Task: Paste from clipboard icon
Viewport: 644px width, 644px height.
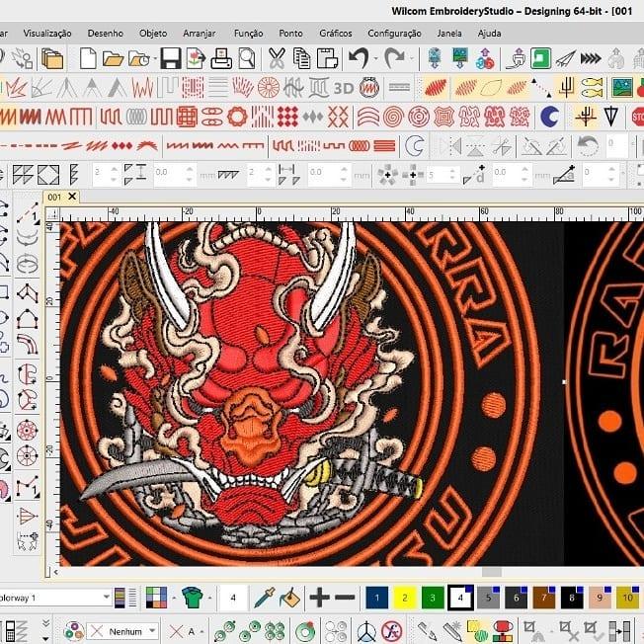Action: coord(327,58)
